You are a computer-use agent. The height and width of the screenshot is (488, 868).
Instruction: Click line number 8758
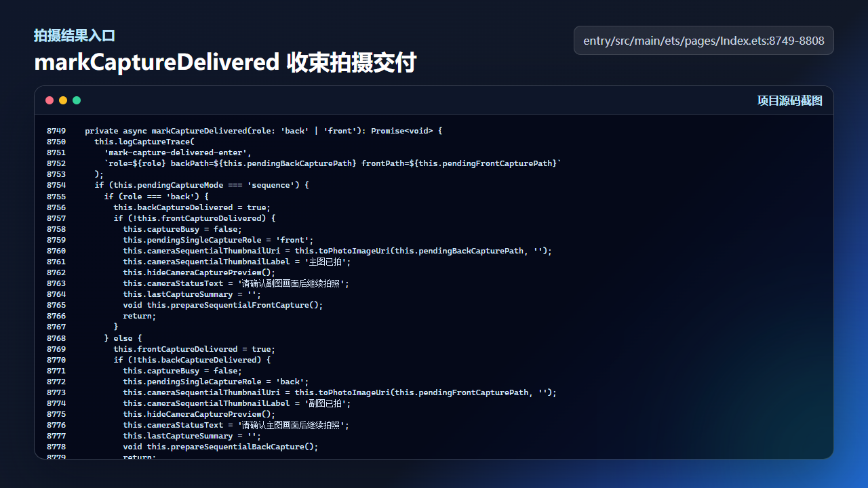pos(56,229)
